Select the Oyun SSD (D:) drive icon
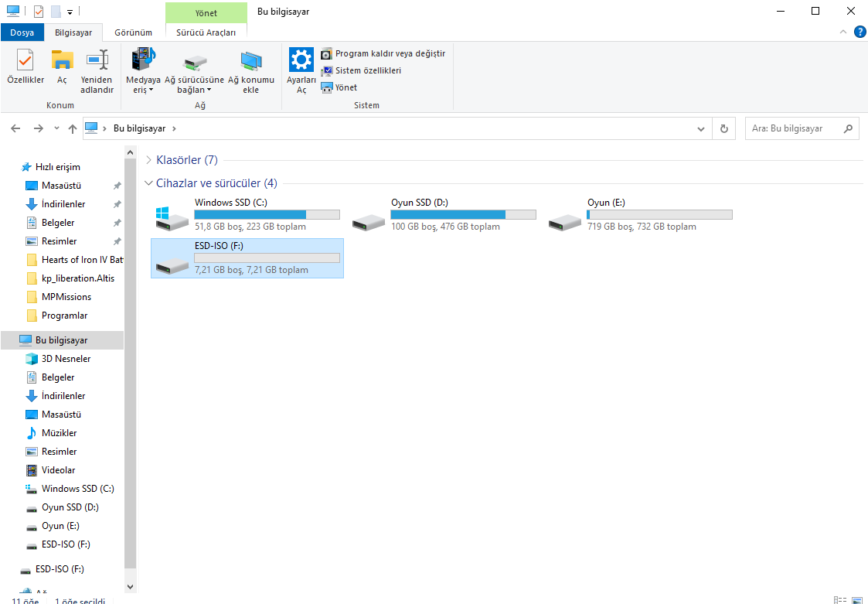Screen dimensions: 868x604 click(x=368, y=222)
